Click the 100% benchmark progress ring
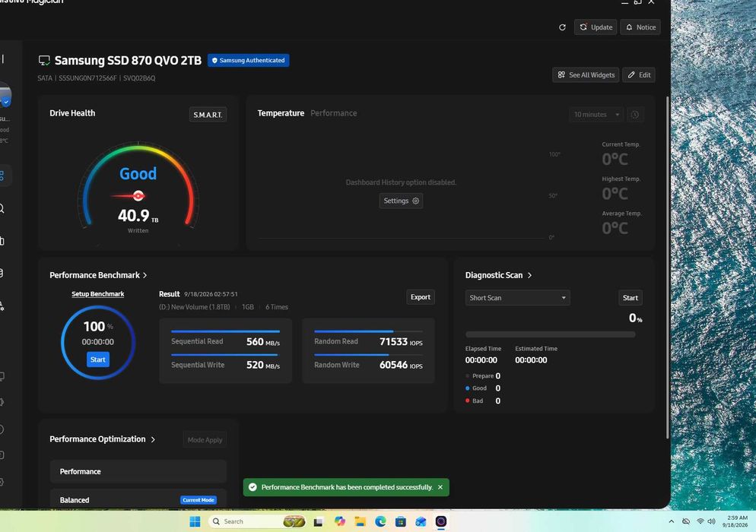The width and height of the screenshot is (756, 532). [98, 342]
